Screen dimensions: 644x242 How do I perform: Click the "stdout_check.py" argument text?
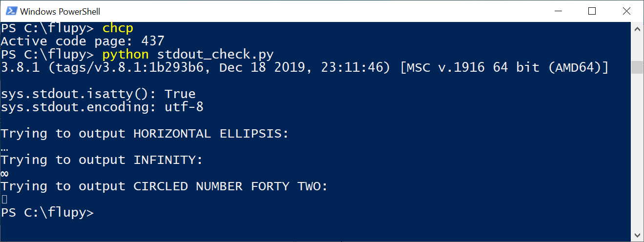pos(215,54)
